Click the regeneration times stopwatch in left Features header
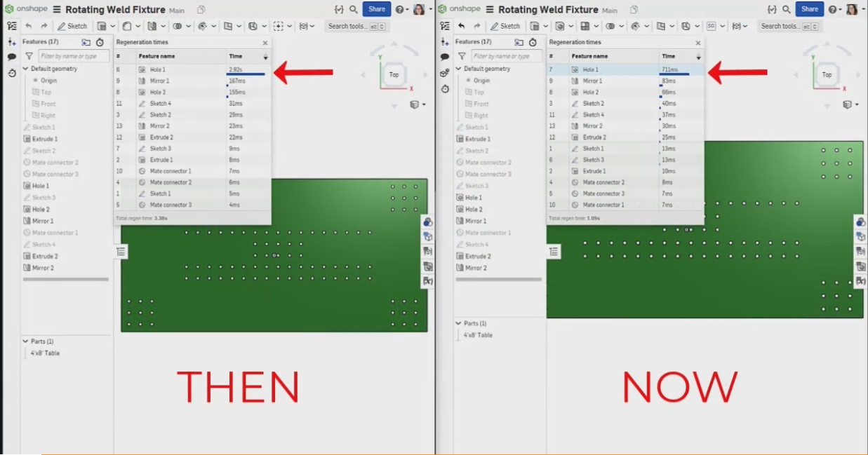The width and height of the screenshot is (868, 455). (x=100, y=42)
